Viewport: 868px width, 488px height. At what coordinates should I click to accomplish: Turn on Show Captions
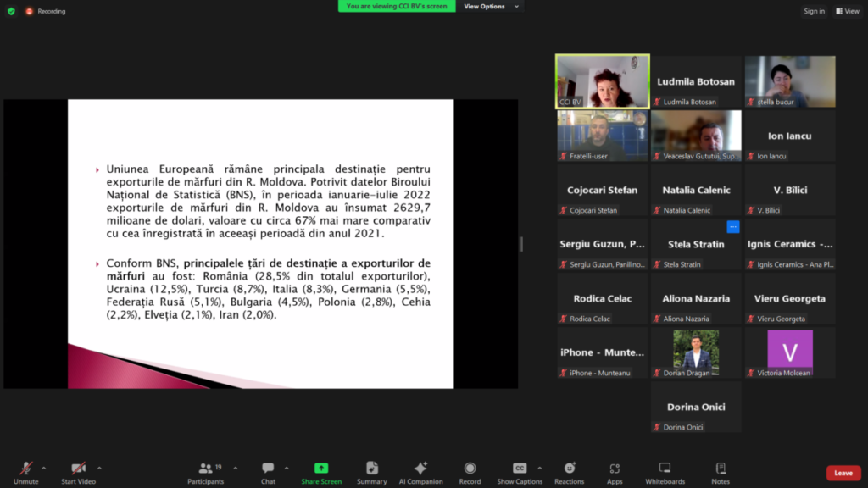[x=520, y=473]
